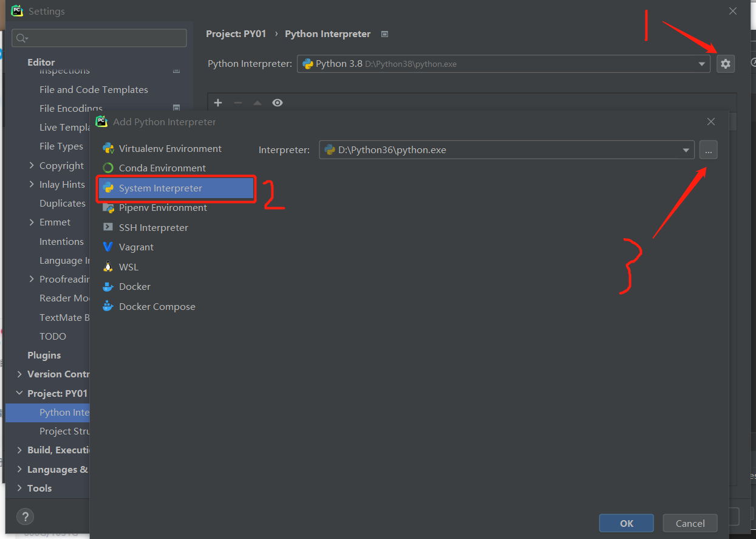Select Pipenv Environment option
Viewport: 756px width, 539px height.
tap(163, 208)
